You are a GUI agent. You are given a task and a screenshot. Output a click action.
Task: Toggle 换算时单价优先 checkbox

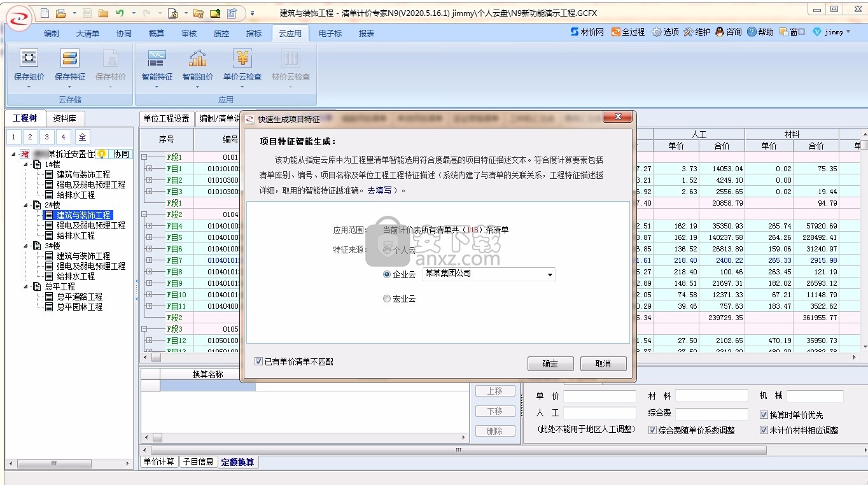[764, 415]
